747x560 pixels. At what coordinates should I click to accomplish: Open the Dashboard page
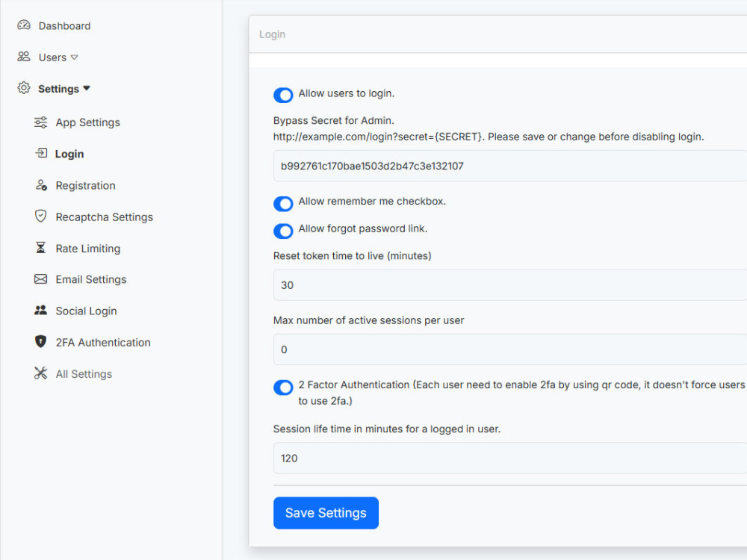tap(64, 25)
